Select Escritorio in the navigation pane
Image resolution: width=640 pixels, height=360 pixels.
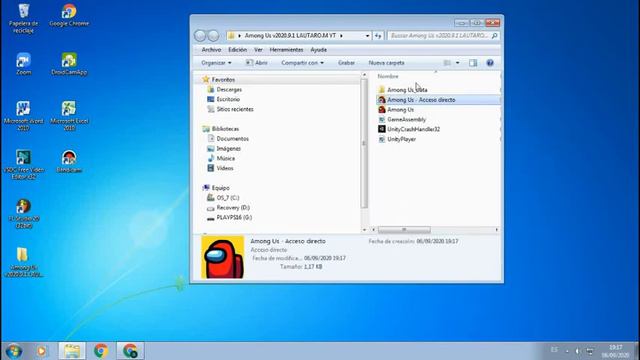click(223, 99)
